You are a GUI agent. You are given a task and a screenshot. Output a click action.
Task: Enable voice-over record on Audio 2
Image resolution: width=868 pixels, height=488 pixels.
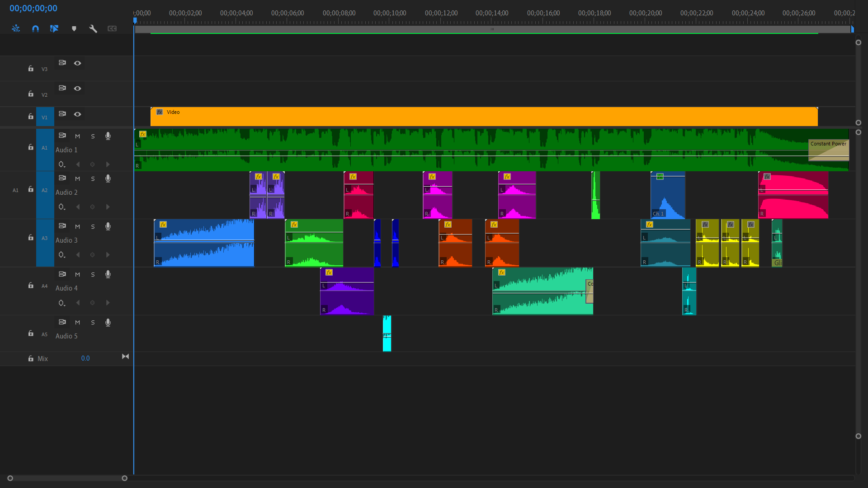click(x=108, y=178)
